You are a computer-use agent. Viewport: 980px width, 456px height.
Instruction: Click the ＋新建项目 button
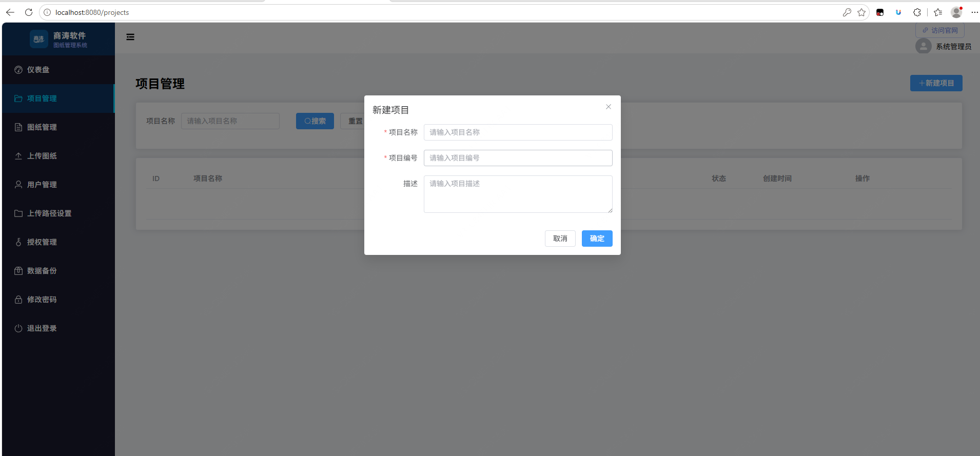coord(936,83)
